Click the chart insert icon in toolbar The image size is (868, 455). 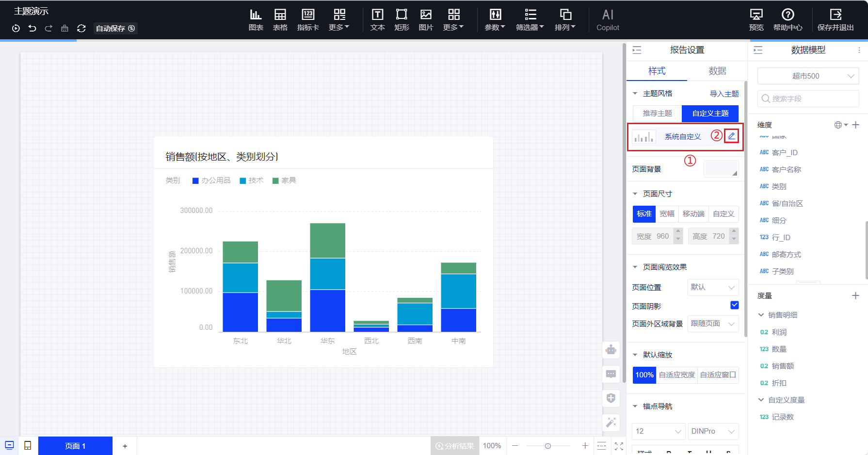[256, 19]
